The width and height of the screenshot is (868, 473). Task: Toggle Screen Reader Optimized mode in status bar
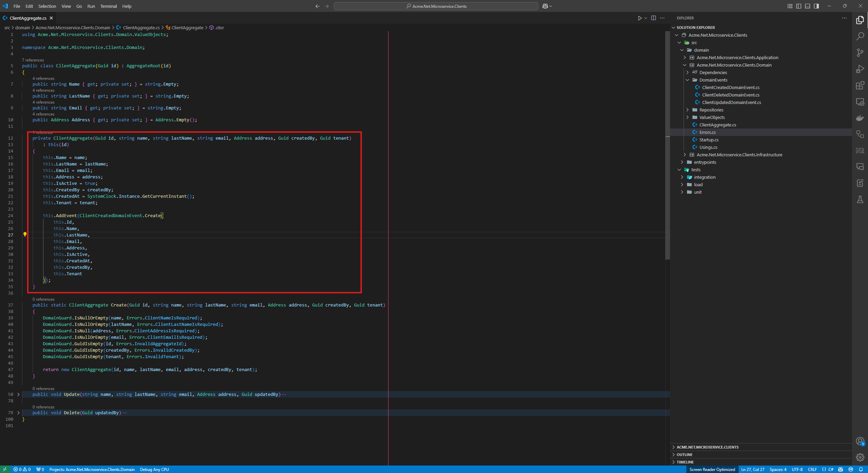coord(712,469)
